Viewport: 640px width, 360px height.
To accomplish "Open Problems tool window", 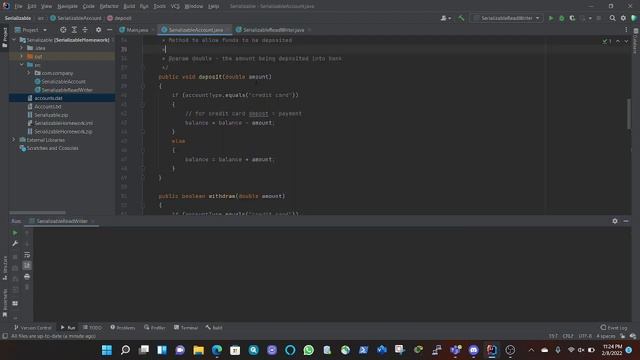I will 122,328.
